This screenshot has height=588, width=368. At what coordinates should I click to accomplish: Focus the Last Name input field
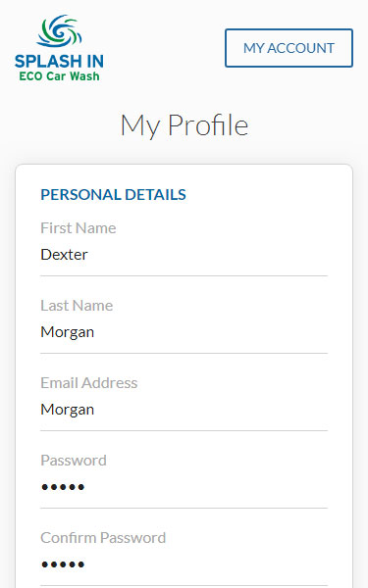tap(184, 332)
